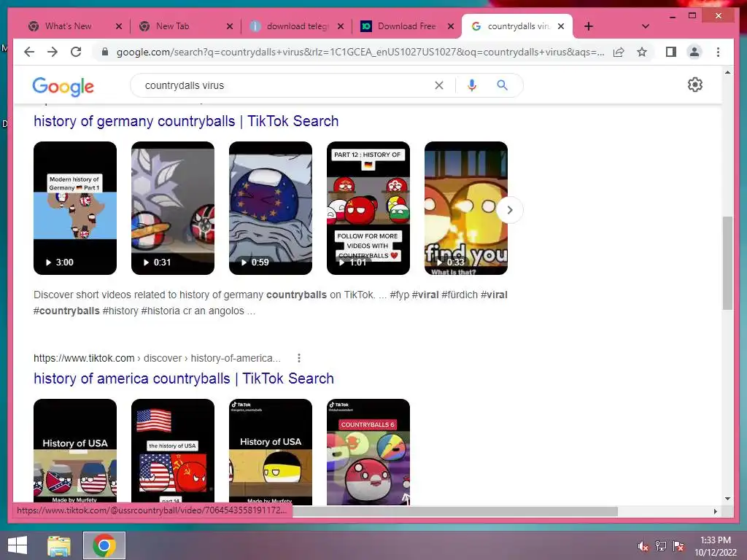The height and width of the screenshot is (560, 747).
Task: Open history of germany countryballs link
Action: point(186,121)
